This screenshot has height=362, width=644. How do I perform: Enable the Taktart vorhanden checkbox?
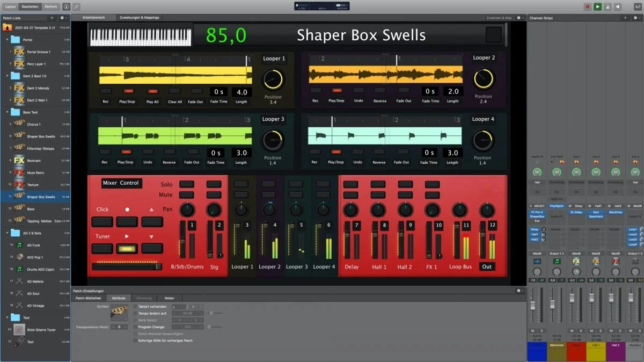coord(135,306)
